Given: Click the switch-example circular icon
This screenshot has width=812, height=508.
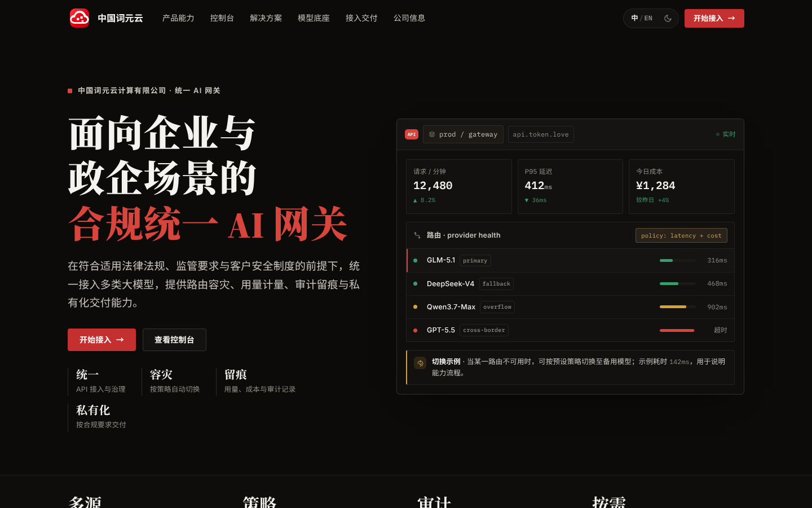Looking at the screenshot, I should pyautogui.click(x=420, y=363).
